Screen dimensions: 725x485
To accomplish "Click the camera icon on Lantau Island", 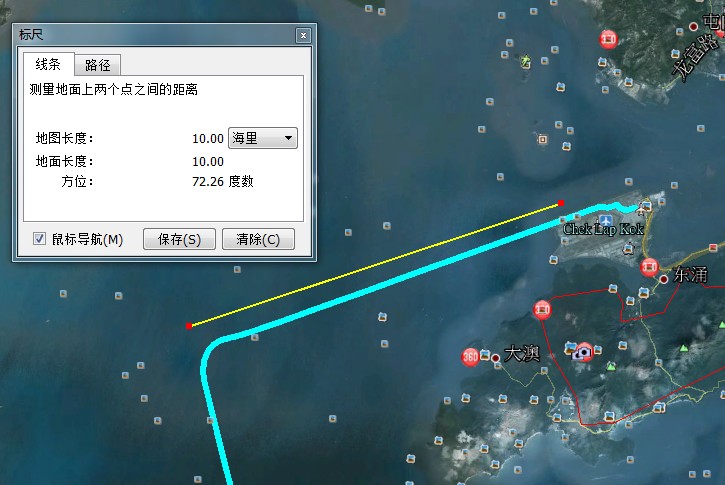I will (584, 352).
